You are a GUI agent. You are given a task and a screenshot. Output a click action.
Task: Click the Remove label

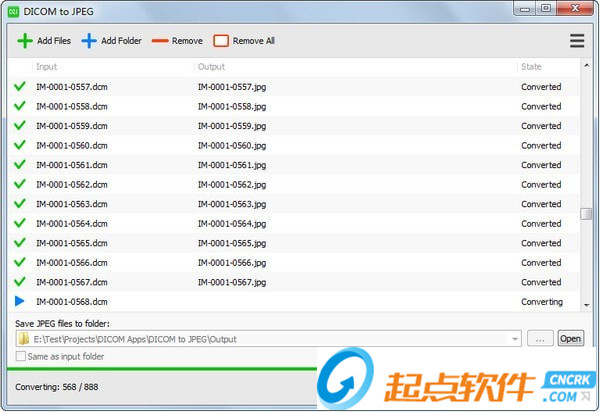[187, 41]
